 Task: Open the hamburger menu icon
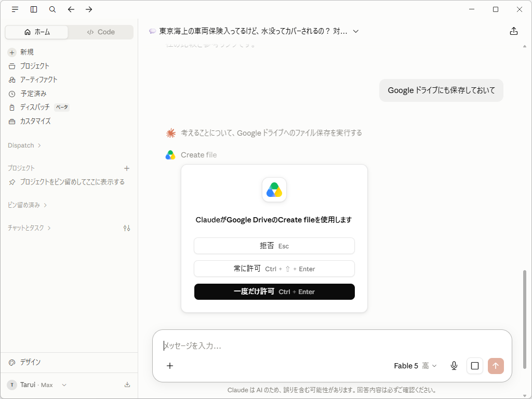(x=15, y=9)
